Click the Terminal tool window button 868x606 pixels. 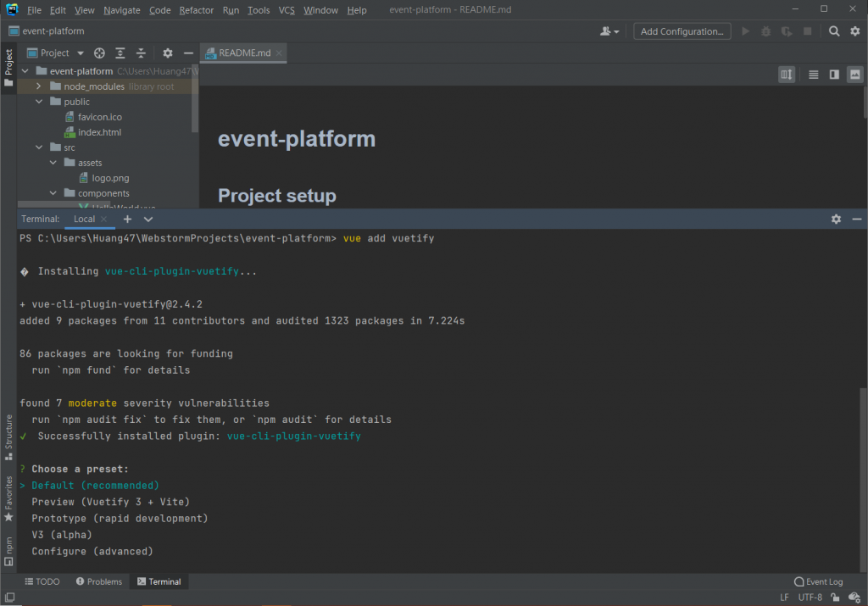pos(159,581)
